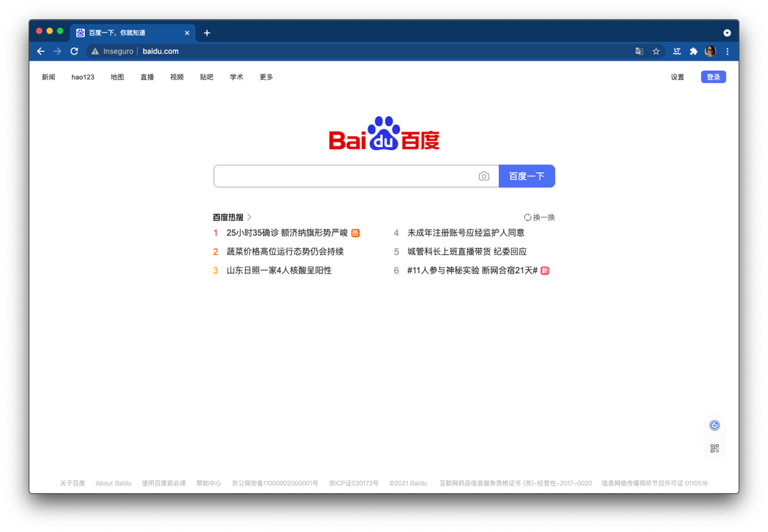Expand the 更多 nav menu
Image resolution: width=768 pixels, height=532 pixels.
coord(266,77)
